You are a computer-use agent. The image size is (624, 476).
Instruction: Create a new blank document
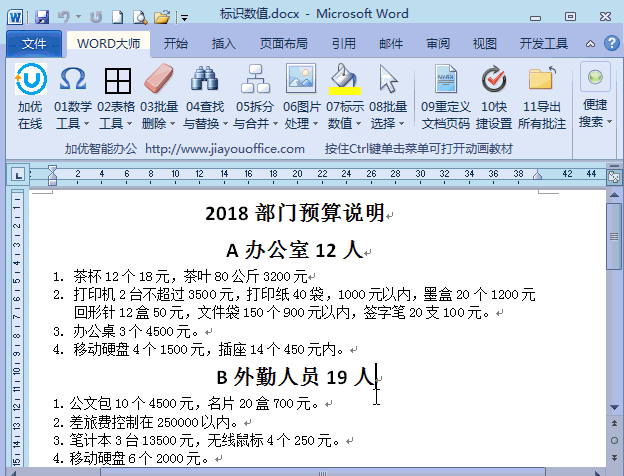pyautogui.click(x=117, y=17)
